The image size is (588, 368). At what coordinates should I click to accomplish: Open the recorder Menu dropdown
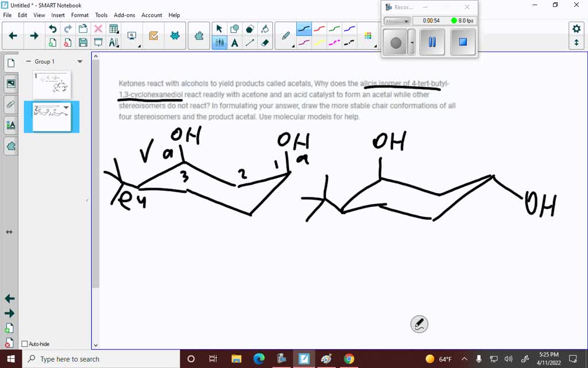point(397,21)
